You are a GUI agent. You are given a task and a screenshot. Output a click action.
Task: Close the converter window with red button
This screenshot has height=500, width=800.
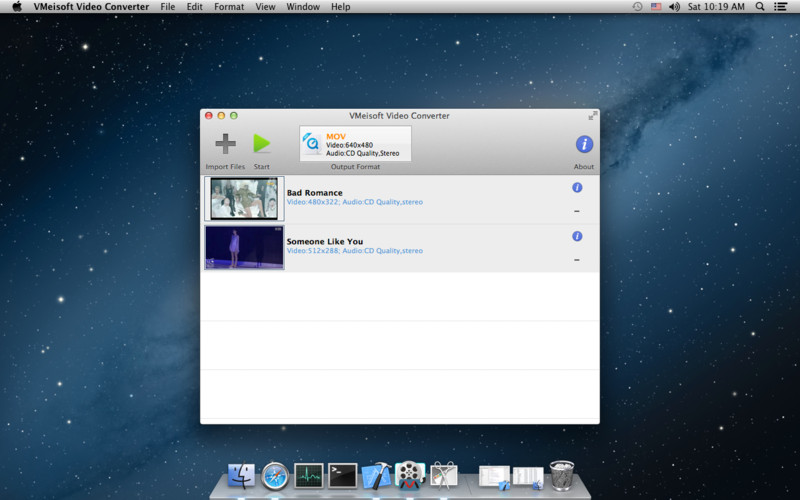click(209, 116)
